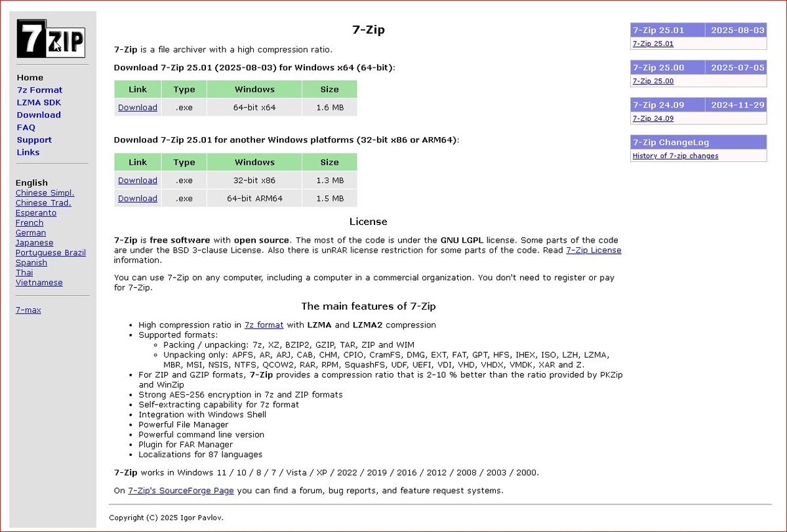Download the 64-bit x64 installer
The image size is (787, 532).
point(138,108)
